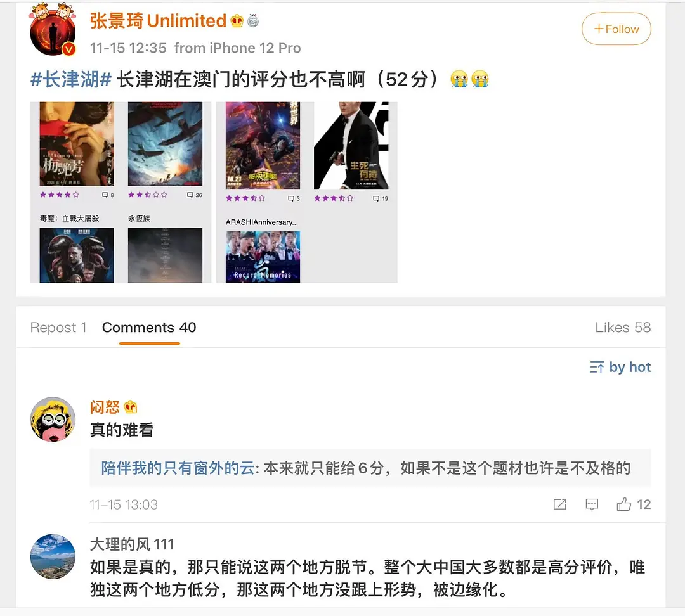This screenshot has width=685, height=616.
Task: Select the Comments 40 tab
Action: point(149,328)
